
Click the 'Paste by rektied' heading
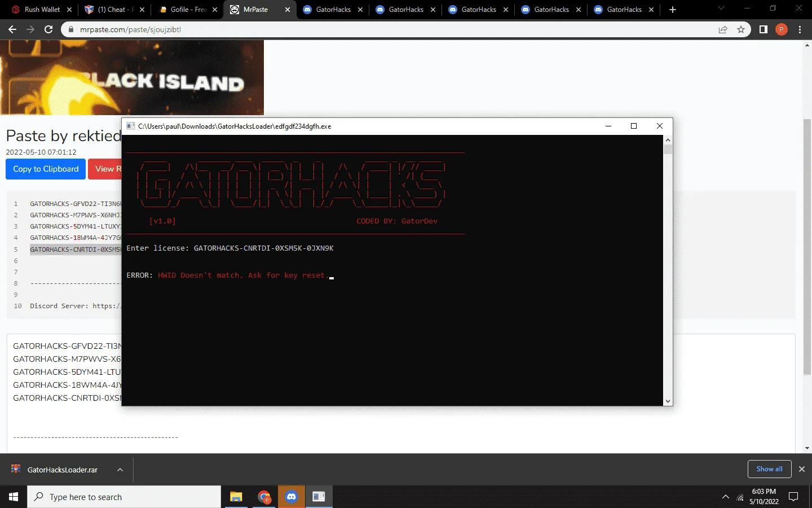tap(64, 136)
